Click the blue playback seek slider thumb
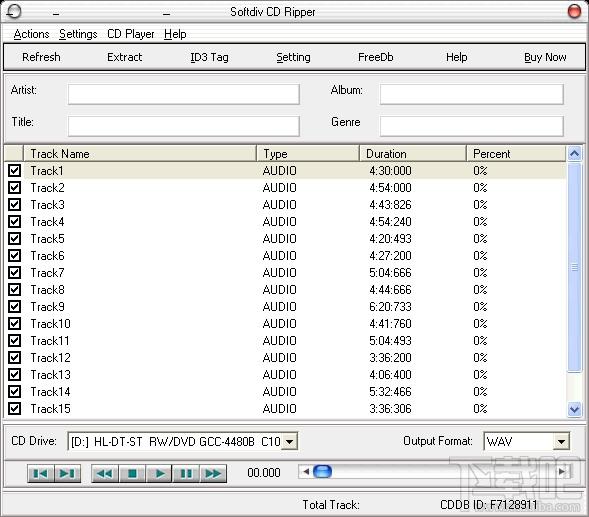The height and width of the screenshot is (517, 589). coord(322,471)
